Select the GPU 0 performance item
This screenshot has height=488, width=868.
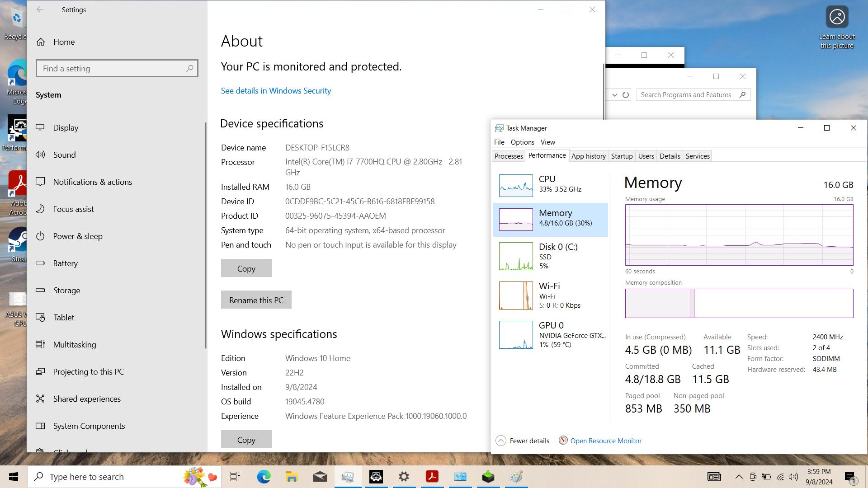click(x=551, y=335)
